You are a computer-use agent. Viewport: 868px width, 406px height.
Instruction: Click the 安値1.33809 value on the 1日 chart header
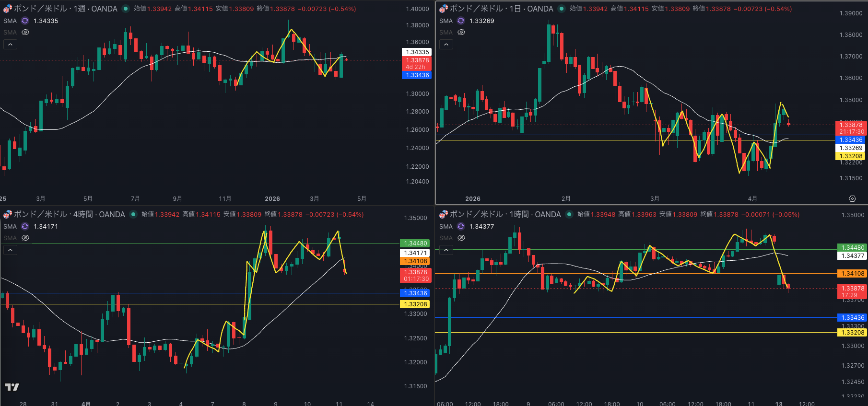tap(671, 9)
